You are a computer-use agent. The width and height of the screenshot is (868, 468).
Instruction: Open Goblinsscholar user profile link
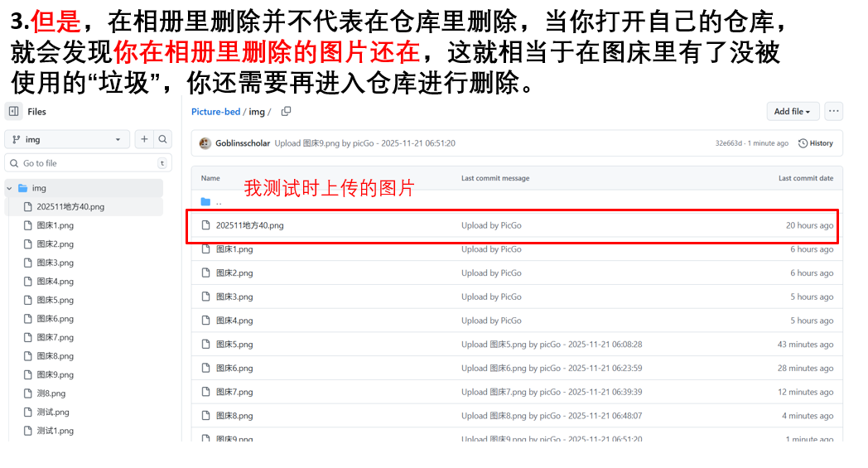click(x=243, y=143)
